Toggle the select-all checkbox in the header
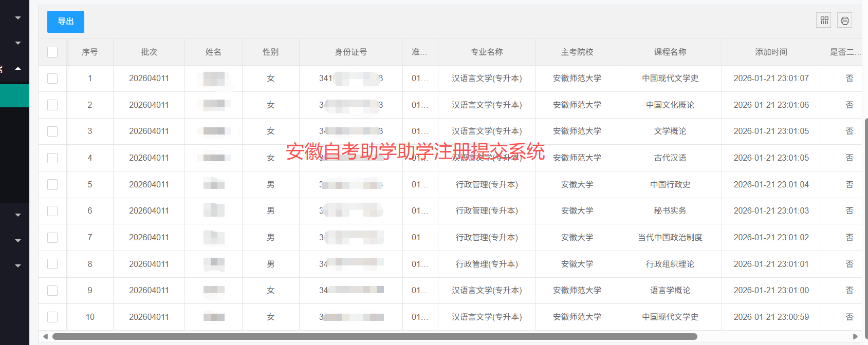868x345 pixels. (x=52, y=52)
